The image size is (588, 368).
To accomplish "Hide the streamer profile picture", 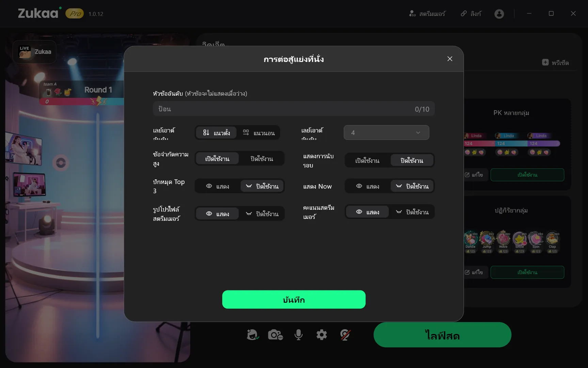I will [262, 214].
